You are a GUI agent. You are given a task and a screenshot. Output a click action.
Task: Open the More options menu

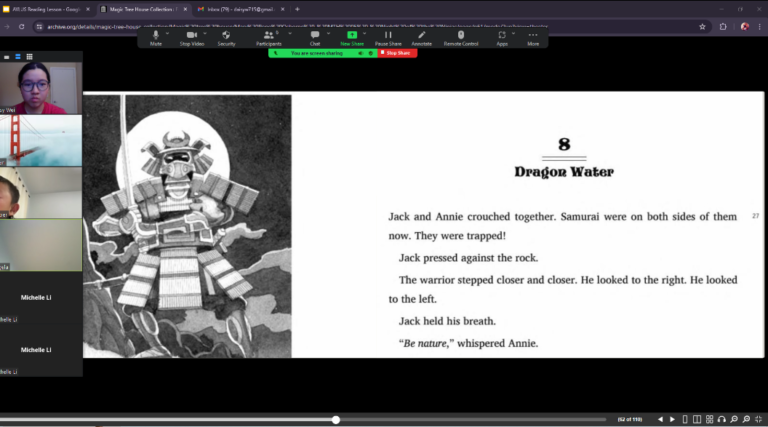(533, 38)
